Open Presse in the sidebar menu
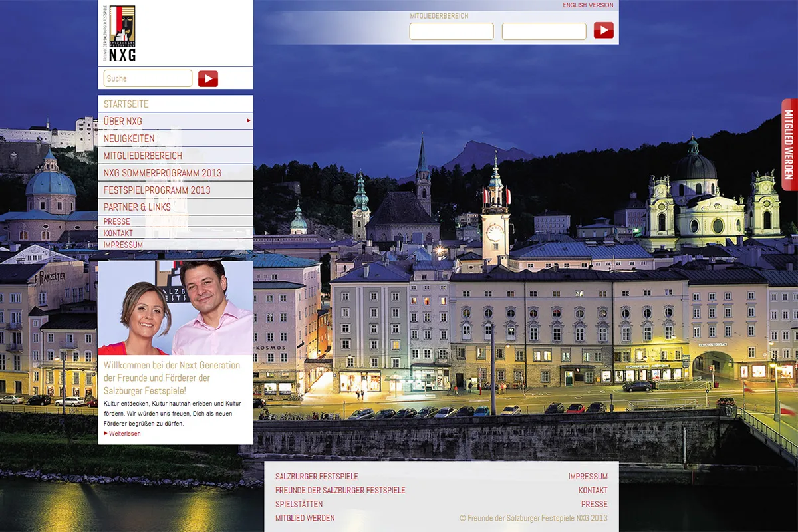This screenshot has height=532, width=798. [176, 221]
